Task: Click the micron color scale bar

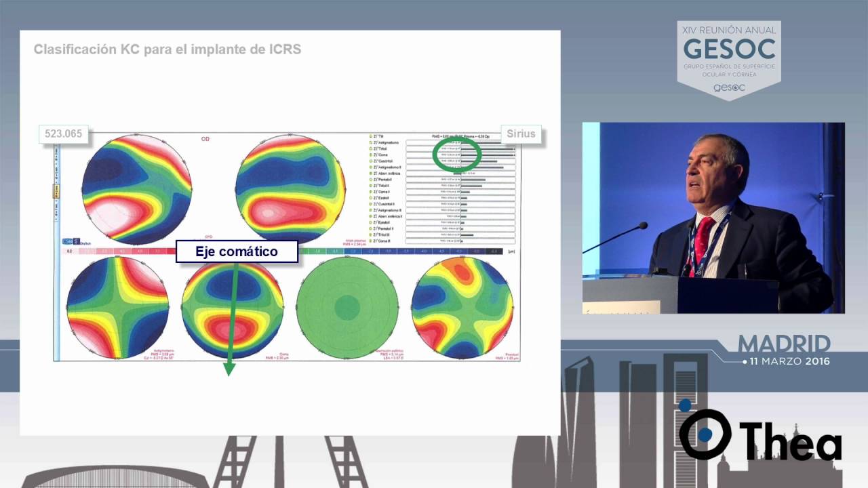Action: coord(283,251)
